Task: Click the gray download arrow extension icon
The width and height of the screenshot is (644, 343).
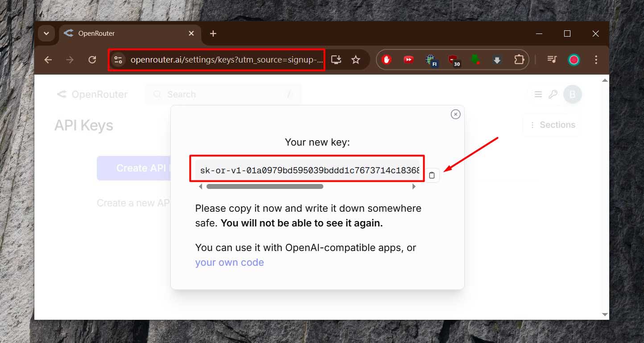Action: (x=497, y=60)
